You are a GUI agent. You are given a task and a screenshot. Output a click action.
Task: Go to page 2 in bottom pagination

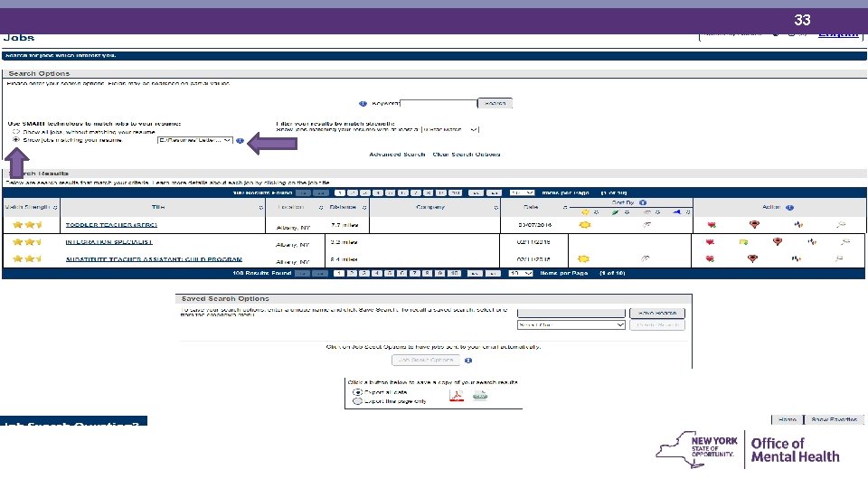(x=352, y=273)
